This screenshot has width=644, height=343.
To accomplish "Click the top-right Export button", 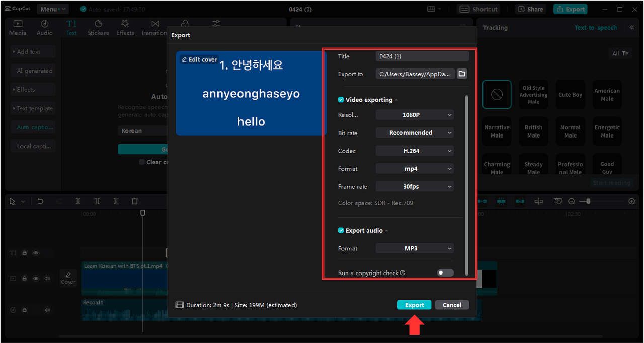I will point(570,9).
